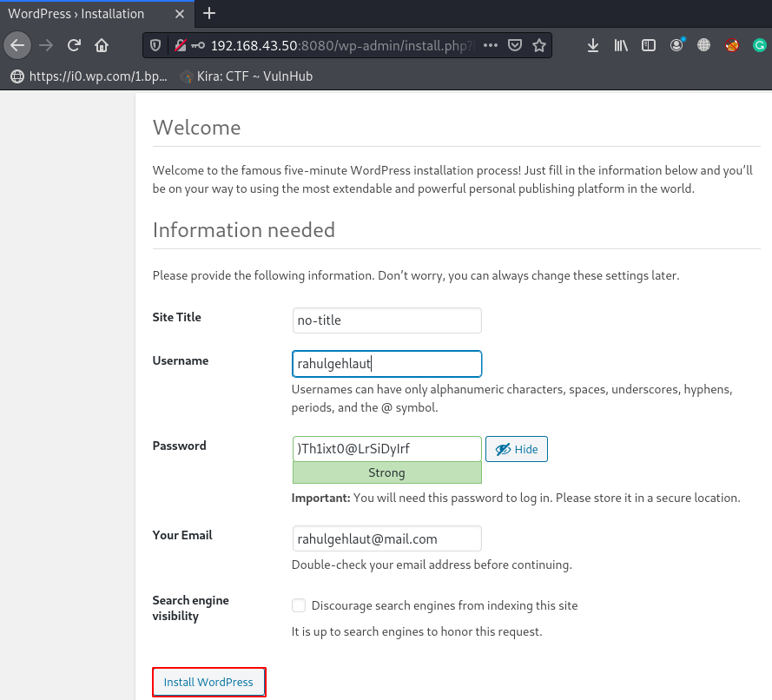This screenshot has height=700, width=772.
Task: Click 'It is up to search engines' note
Action: 417,631
